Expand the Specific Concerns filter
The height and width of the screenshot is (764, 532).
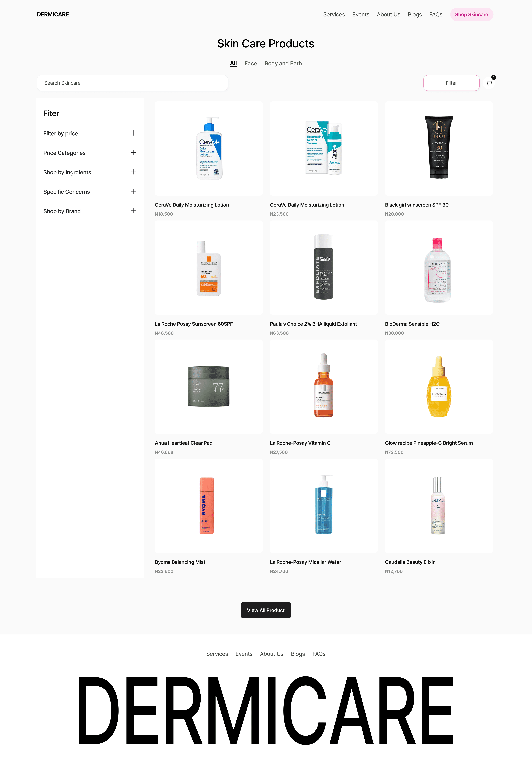point(133,191)
